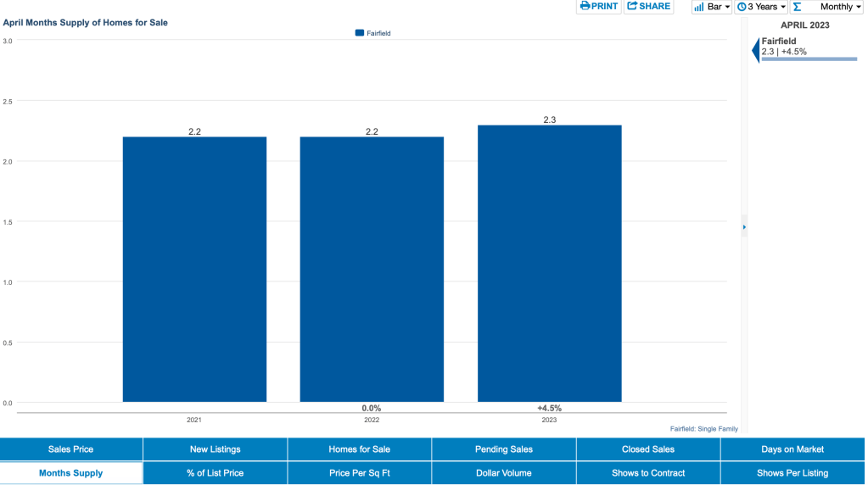The width and height of the screenshot is (868, 485).
Task: Select the Shows to Contract tab
Action: click(647, 473)
